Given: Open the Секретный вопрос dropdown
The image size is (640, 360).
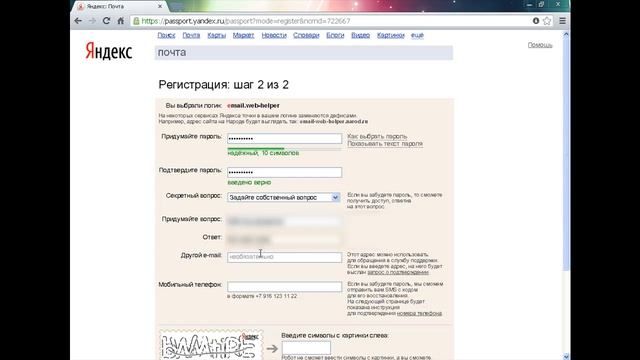Looking at the screenshot, I should 284,198.
